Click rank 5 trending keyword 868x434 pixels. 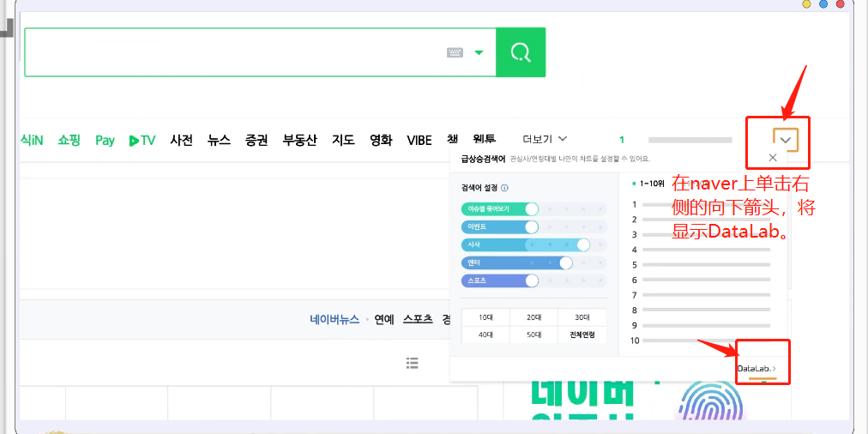702,265
